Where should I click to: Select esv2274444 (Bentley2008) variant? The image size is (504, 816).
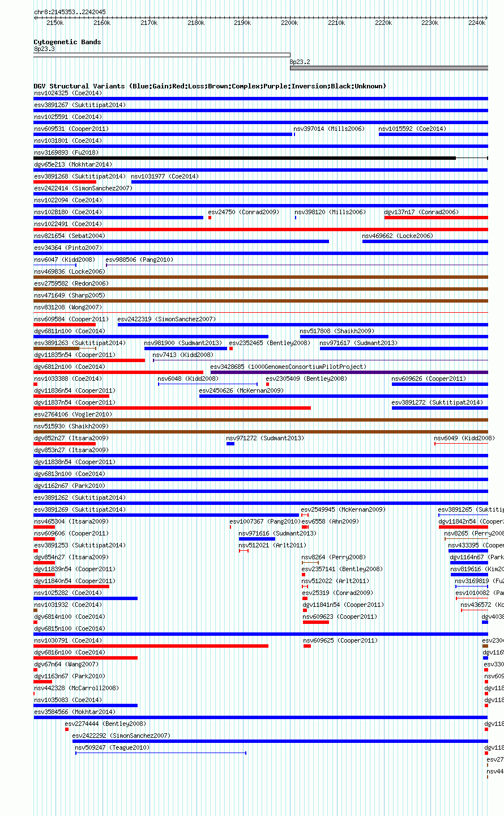point(67,729)
